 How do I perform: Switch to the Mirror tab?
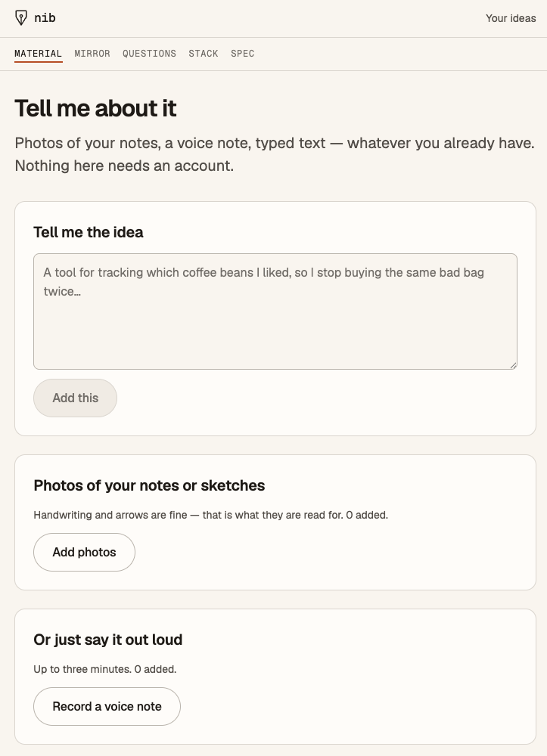click(x=92, y=54)
